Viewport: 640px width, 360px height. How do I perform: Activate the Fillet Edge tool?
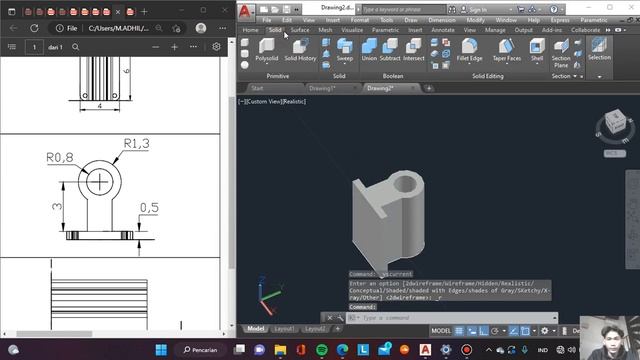(469, 50)
